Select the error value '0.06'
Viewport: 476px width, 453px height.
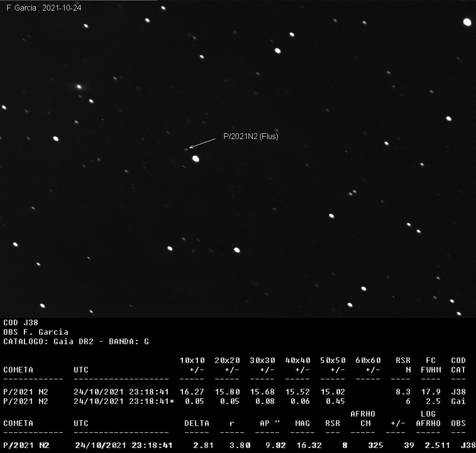point(300,401)
